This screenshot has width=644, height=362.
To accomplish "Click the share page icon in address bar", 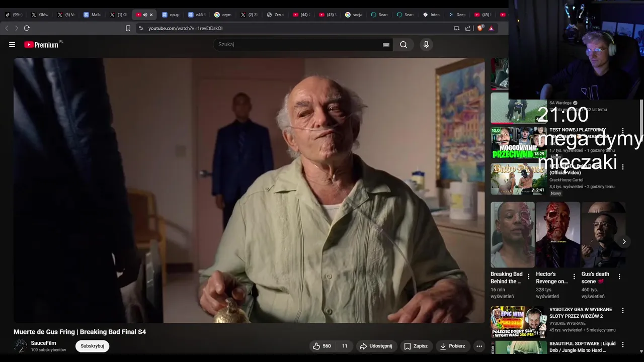I will tap(468, 28).
